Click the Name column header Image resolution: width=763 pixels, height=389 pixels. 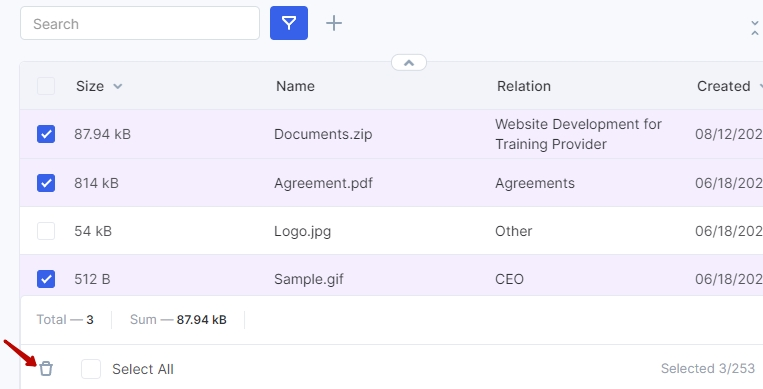coord(295,86)
